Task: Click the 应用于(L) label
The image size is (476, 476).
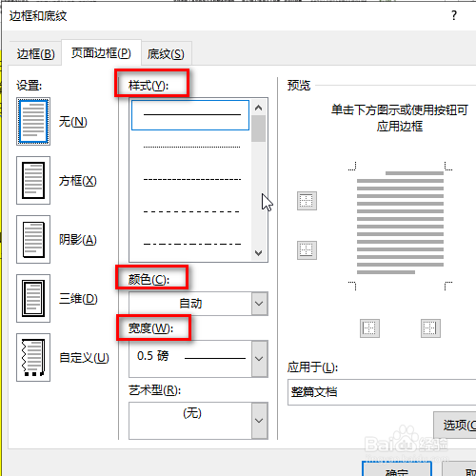Action: tap(312, 367)
